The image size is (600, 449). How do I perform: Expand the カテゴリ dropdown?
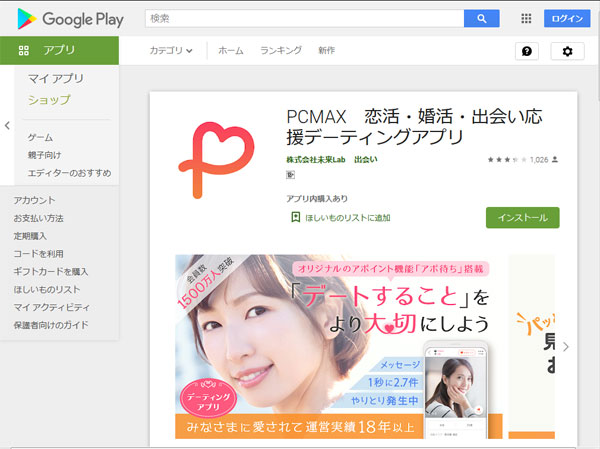point(171,50)
